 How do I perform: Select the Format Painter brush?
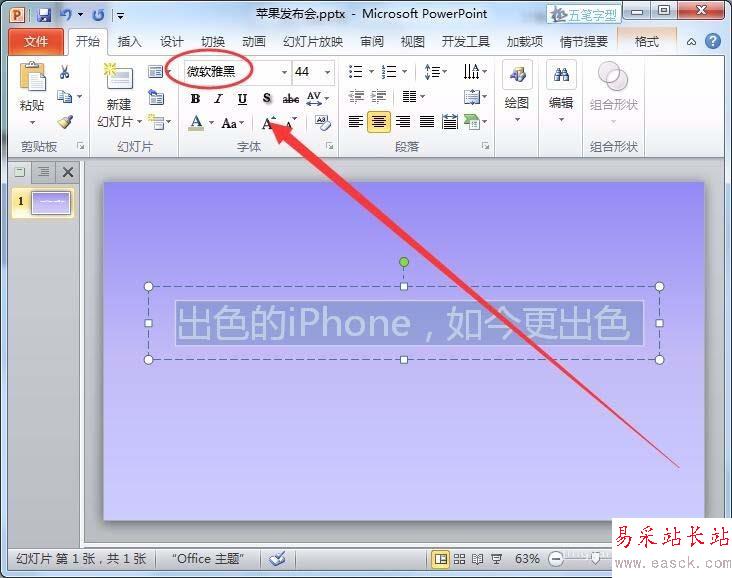65,121
